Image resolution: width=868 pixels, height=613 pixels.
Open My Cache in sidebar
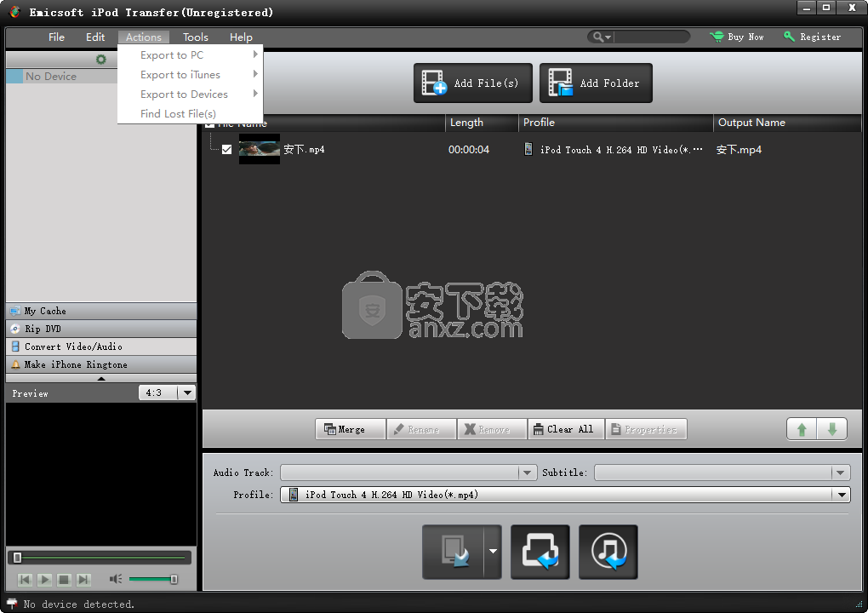click(100, 312)
